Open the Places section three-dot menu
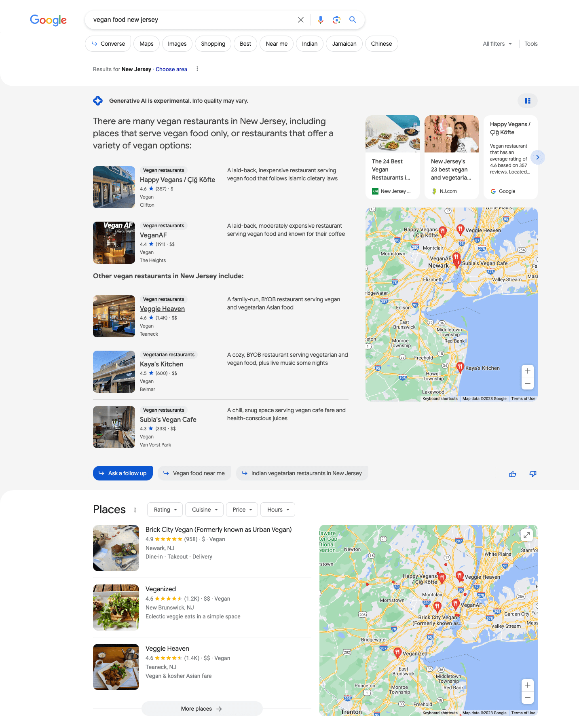This screenshot has height=728, width=579. 135,510
